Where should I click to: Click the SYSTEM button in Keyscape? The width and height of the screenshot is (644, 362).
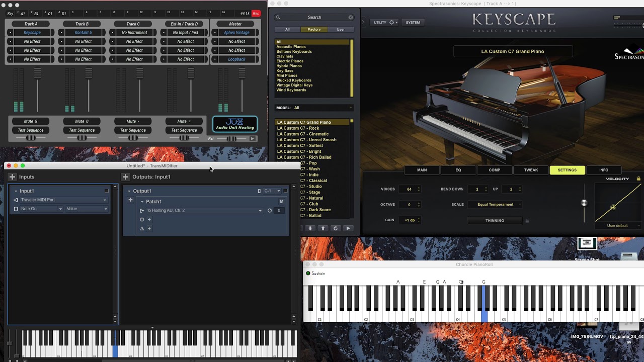[x=413, y=22]
